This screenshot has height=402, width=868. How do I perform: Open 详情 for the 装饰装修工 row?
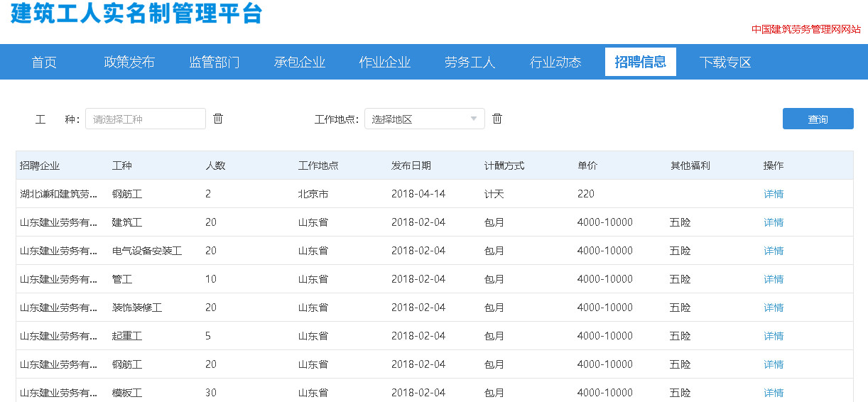tap(774, 308)
